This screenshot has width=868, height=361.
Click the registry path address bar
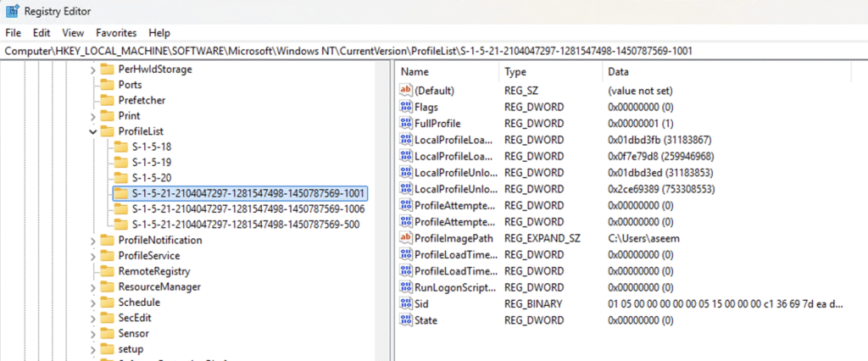[x=424, y=51]
